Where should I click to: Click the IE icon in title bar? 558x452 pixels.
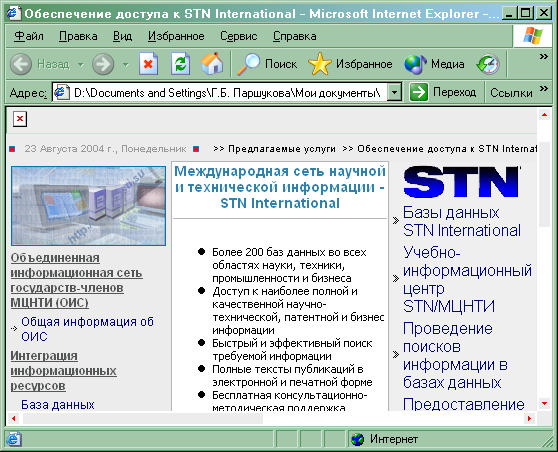[x=14, y=13]
